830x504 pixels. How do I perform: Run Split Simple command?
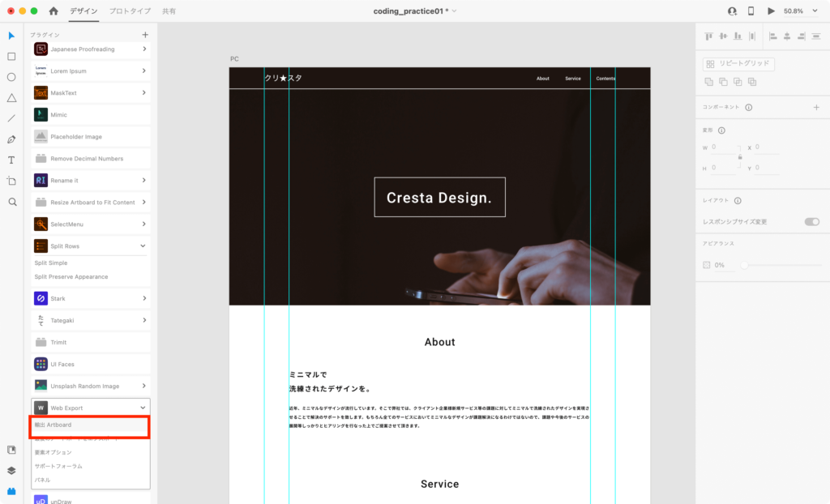pyautogui.click(x=51, y=263)
